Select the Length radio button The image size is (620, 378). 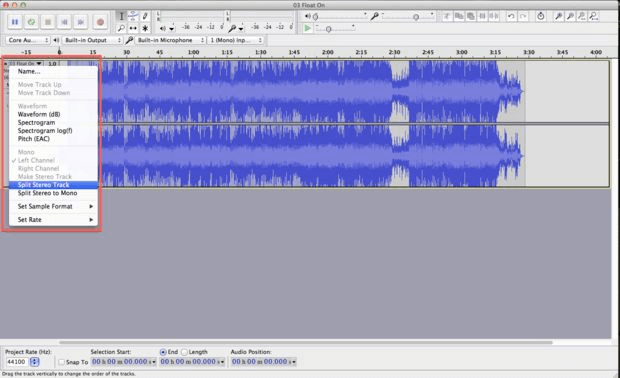point(184,352)
